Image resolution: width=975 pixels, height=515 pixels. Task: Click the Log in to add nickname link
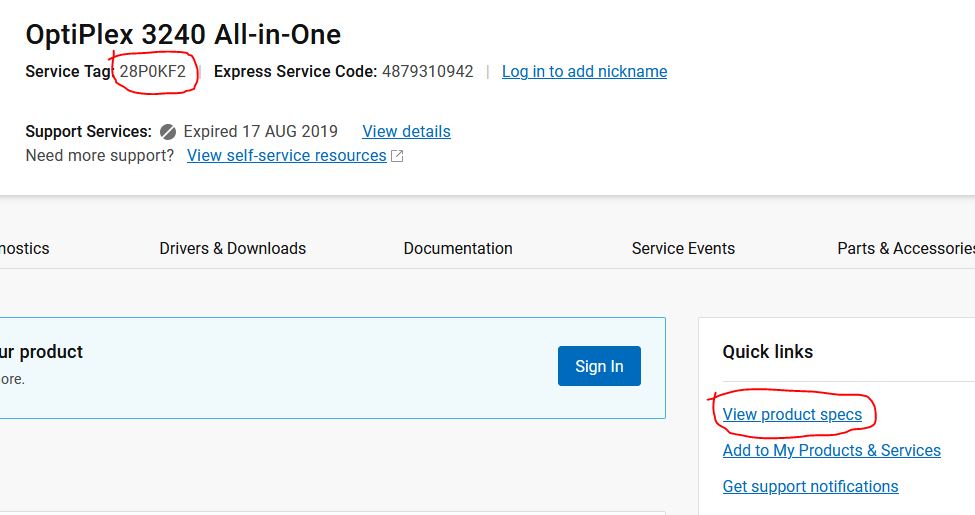[584, 71]
